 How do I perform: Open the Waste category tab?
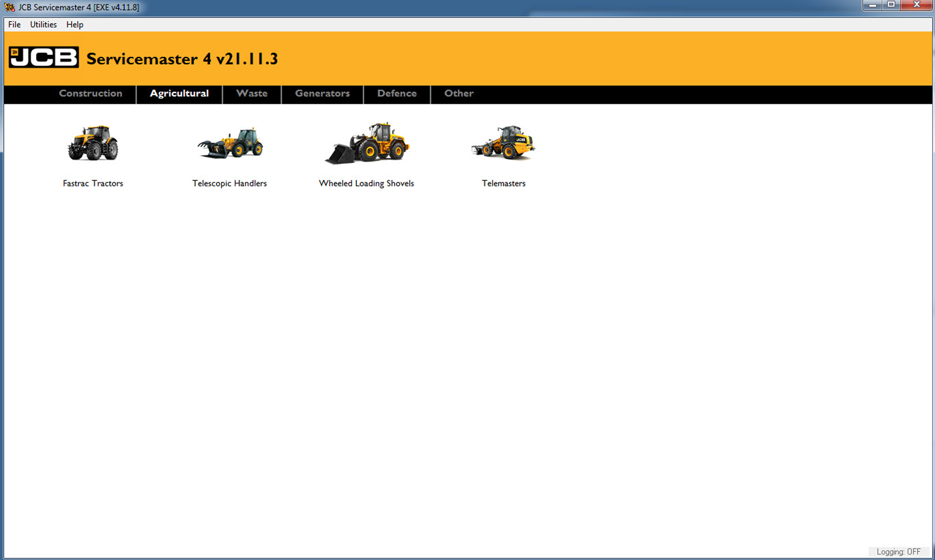pyautogui.click(x=251, y=94)
